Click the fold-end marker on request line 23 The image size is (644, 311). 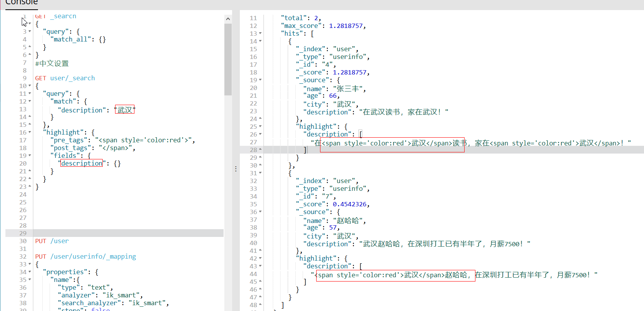pos(30,187)
